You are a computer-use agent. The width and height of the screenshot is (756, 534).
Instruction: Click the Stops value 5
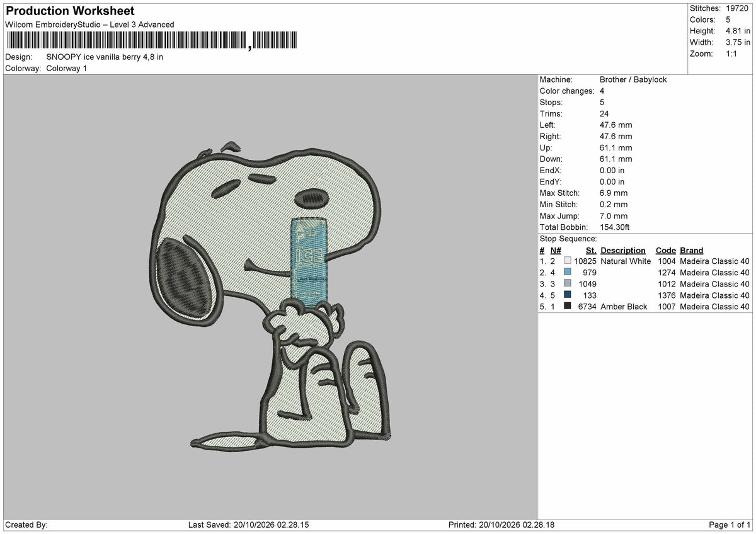[602, 102]
